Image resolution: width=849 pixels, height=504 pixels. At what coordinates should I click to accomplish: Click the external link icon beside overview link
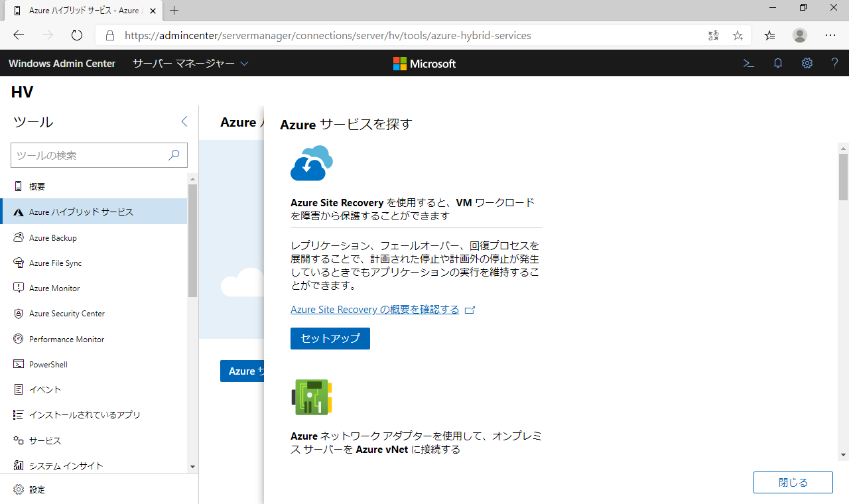pos(470,310)
